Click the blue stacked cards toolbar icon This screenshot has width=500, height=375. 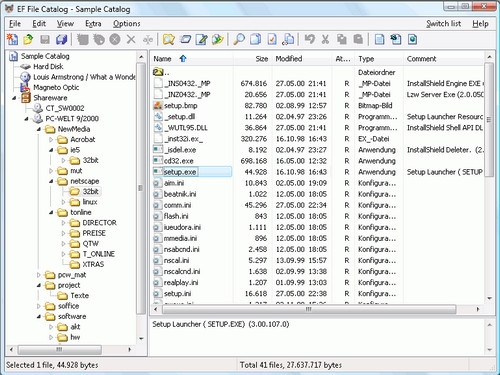[185, 39]
